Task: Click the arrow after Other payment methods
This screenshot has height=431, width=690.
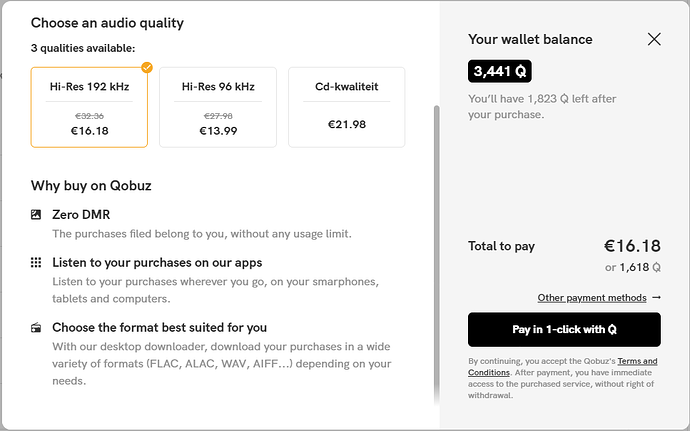Action: pyautogui.click(x=657, y=298)
